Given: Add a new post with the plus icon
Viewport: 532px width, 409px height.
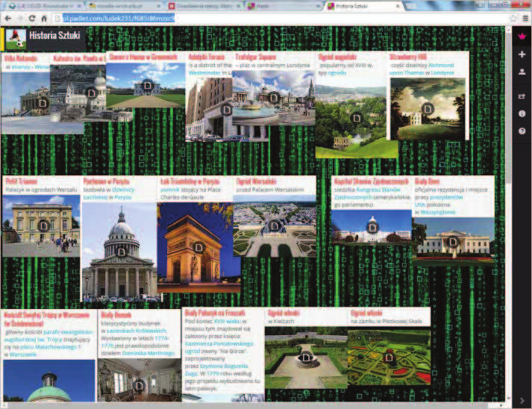Looking at the screenshot, I should (x=522, y=54).
